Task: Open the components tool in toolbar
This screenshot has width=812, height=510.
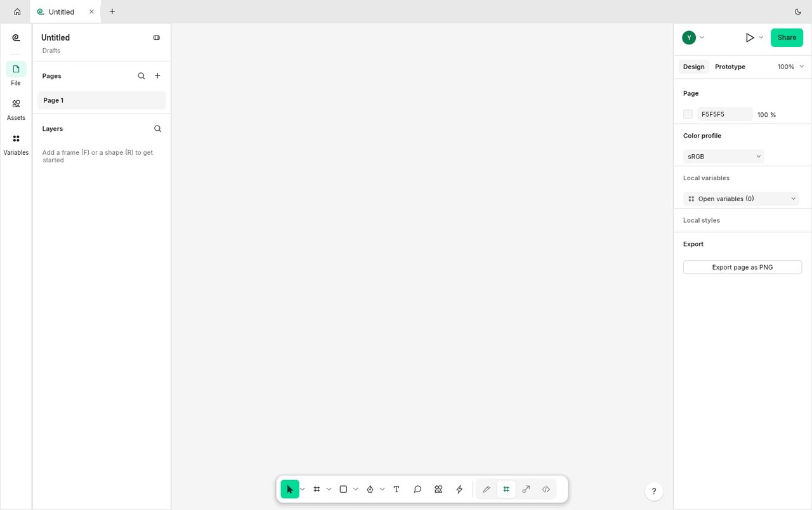Action: (x=438, y=489)
